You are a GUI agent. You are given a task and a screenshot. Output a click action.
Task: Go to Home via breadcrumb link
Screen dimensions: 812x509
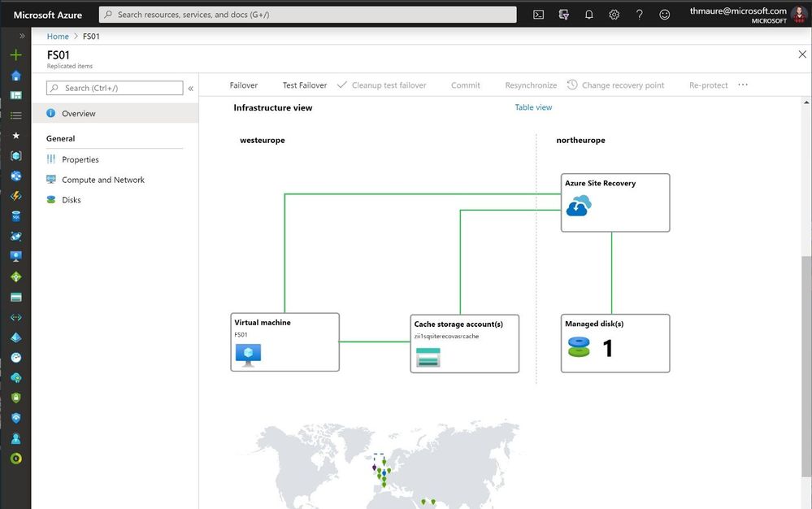[x=58, y=37]
